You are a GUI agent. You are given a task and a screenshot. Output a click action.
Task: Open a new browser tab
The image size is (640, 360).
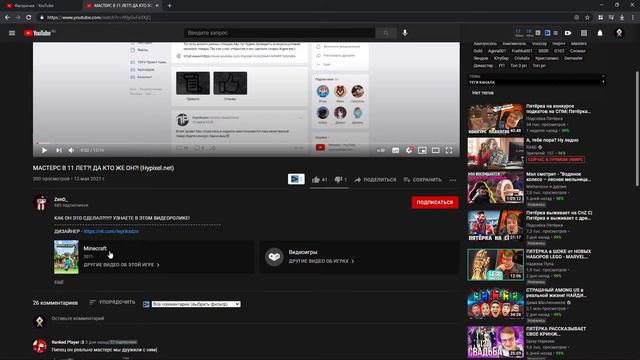pos(169,6)
